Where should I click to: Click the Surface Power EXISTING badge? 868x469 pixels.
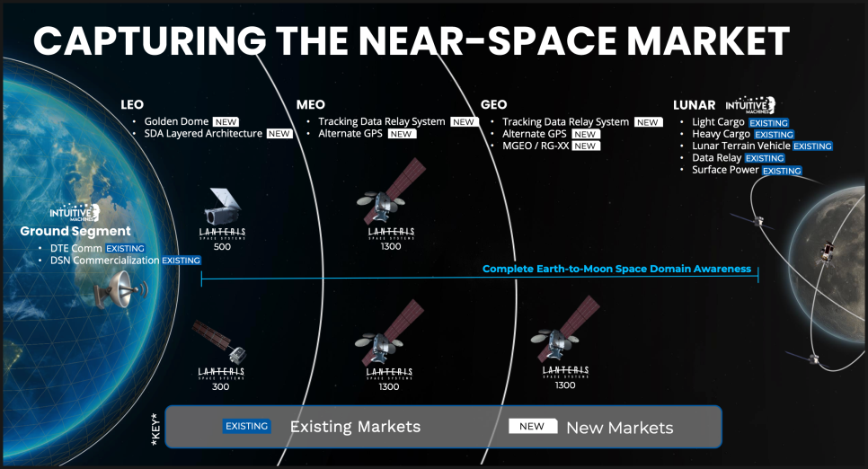(x=782, y=171)
